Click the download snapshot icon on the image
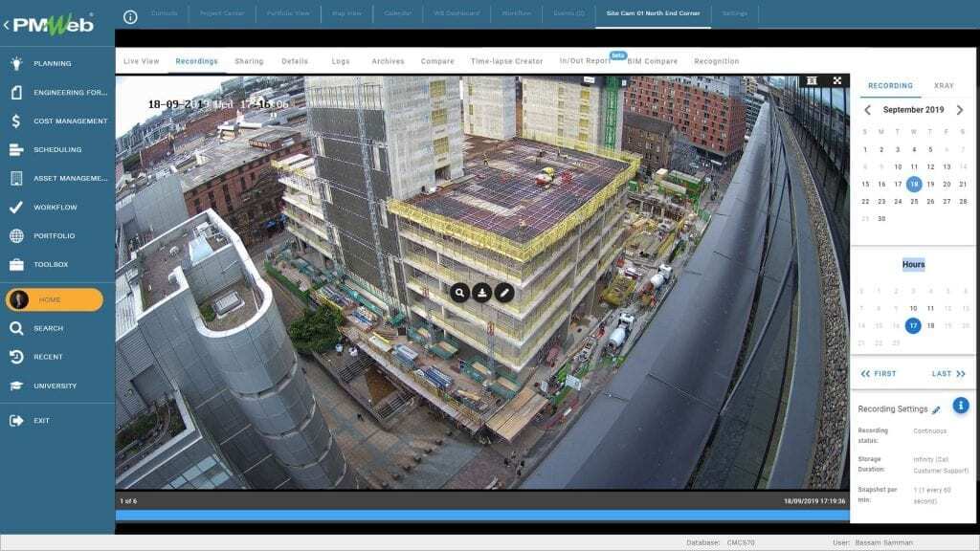Viewport: 980px width, 551px height. (x=485, y=294)
